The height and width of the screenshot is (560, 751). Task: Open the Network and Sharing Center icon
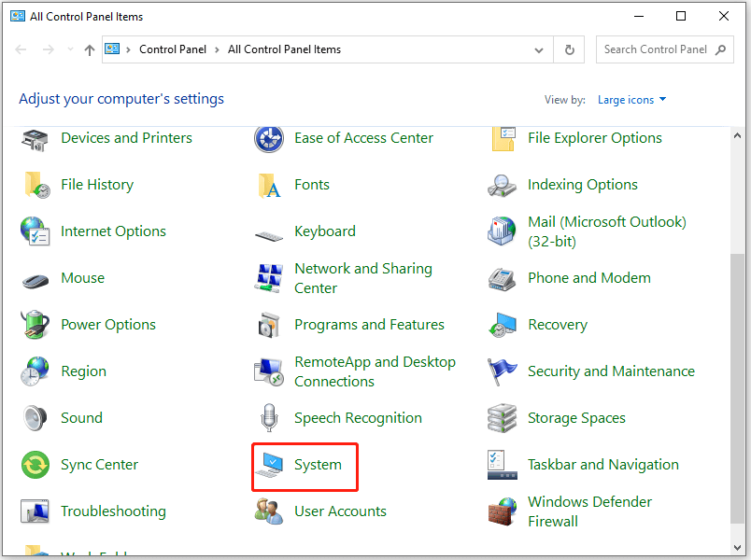tap(268, 278)
